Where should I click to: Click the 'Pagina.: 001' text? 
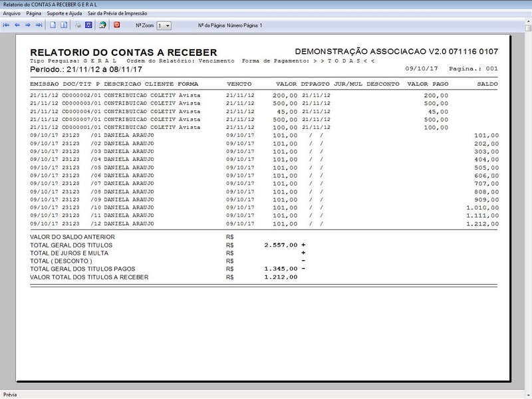coord(473,68)
